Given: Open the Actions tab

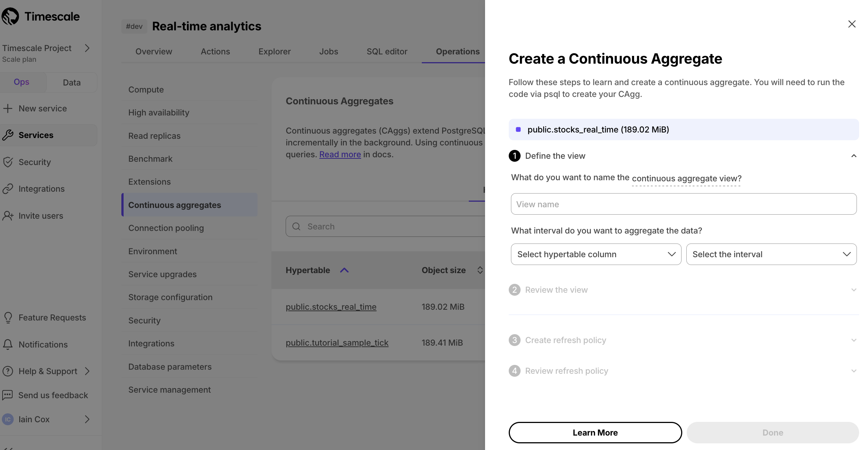Looking at the screenshot, I should (215, 51).
